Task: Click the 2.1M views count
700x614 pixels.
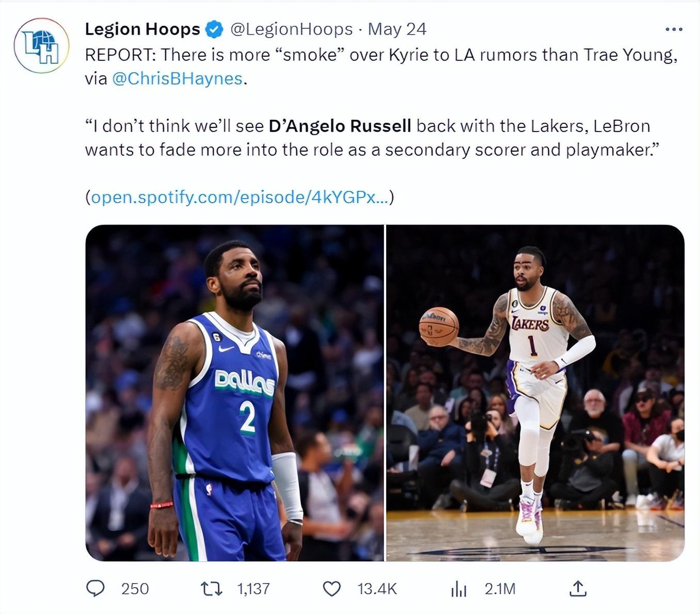Action: 500,589
